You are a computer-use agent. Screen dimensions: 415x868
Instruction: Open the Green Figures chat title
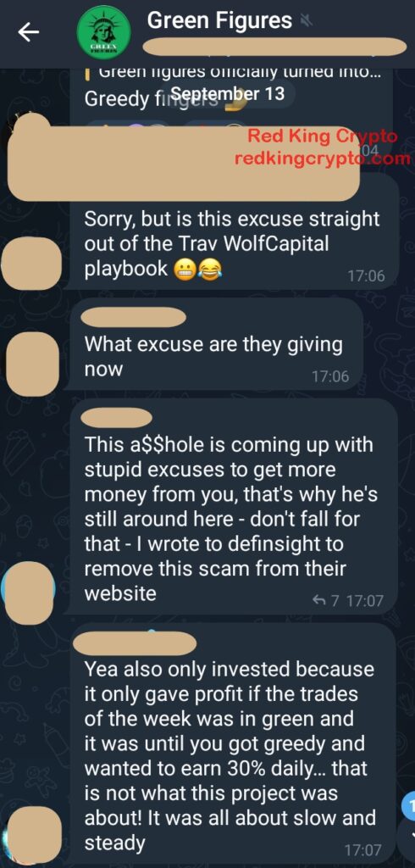click(219, 20)
